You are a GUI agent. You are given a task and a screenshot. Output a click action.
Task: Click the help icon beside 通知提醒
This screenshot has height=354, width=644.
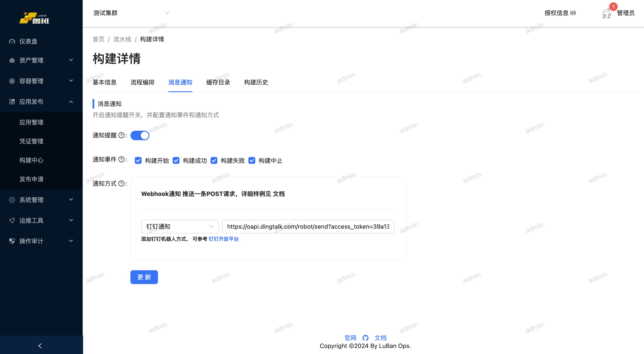121,135
